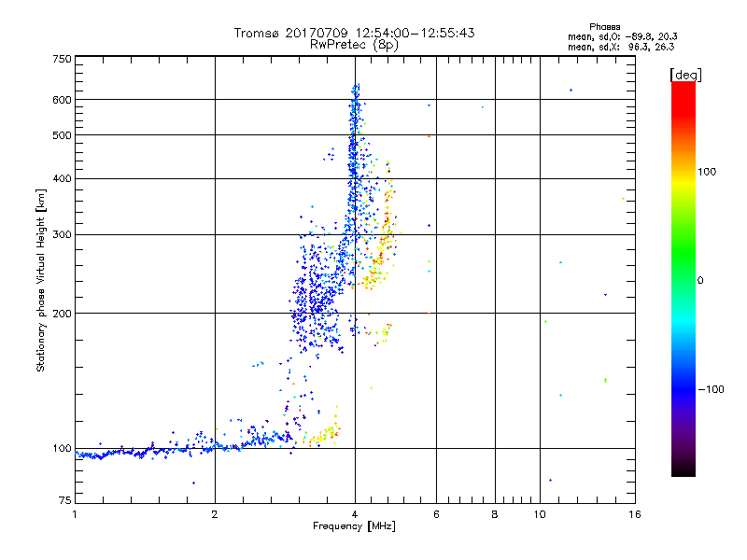Image resolution: width=747 pixels, height=560 pixels.
Task: Click the y-axis '600' tick label
Action: (63, 100)
